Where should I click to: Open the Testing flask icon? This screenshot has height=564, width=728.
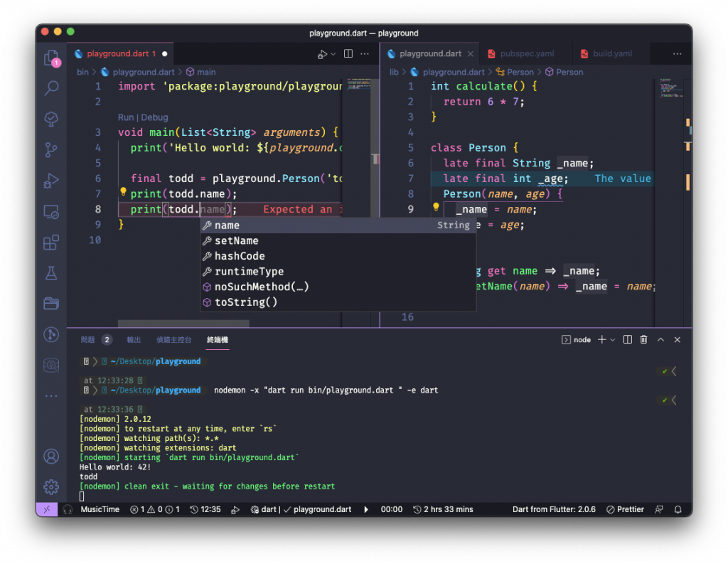pyautogui.click(x=51, y=272)
